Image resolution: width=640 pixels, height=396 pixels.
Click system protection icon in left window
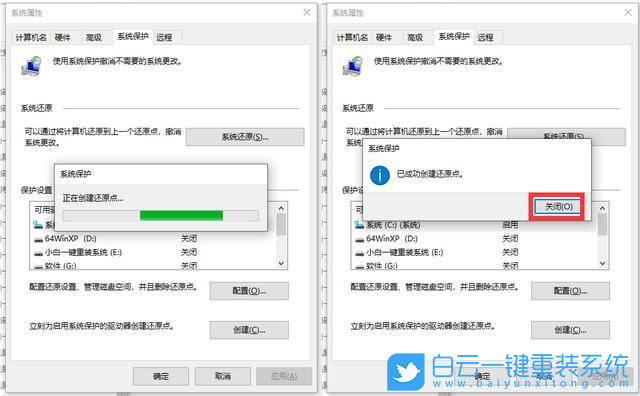[x=31, y=67]
